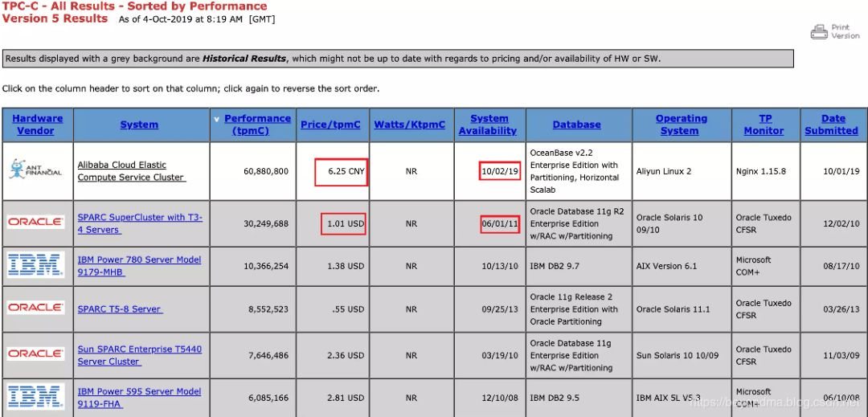Screen dimensions: 868x417
Task: Click IBM logo in Power 780 row
Action: [x=36, y=265]
